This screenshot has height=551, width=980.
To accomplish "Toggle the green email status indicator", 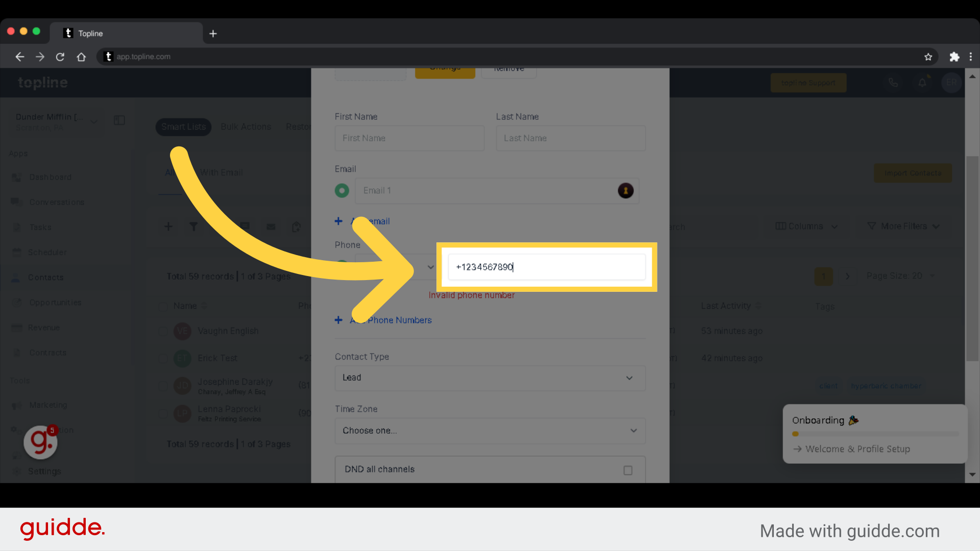I will (x=341, y=190).
